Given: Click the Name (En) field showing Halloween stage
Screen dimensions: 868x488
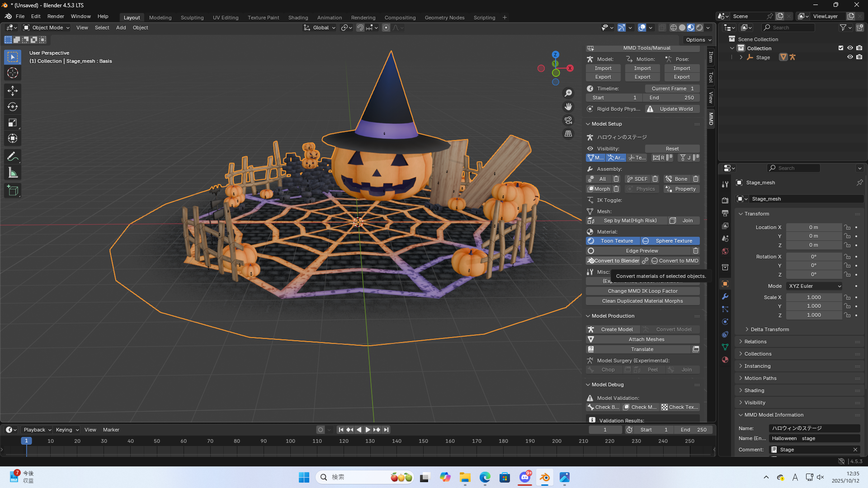Looking at the screenshot, I should coord(814,438).
